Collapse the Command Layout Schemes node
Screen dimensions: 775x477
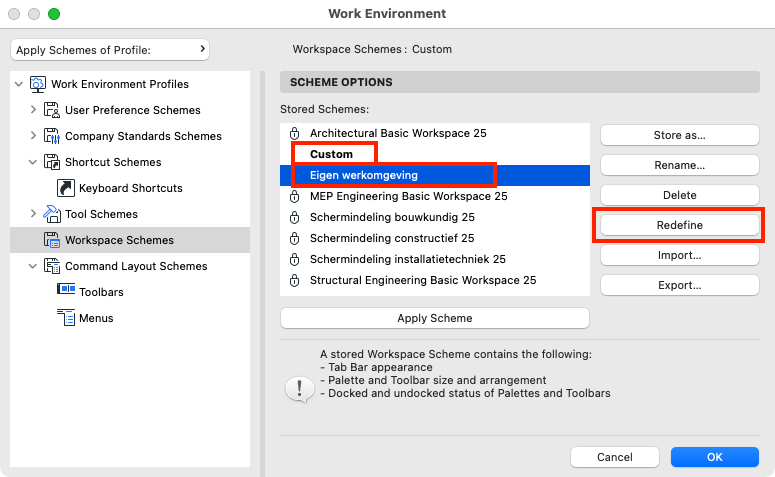point(33,266)
